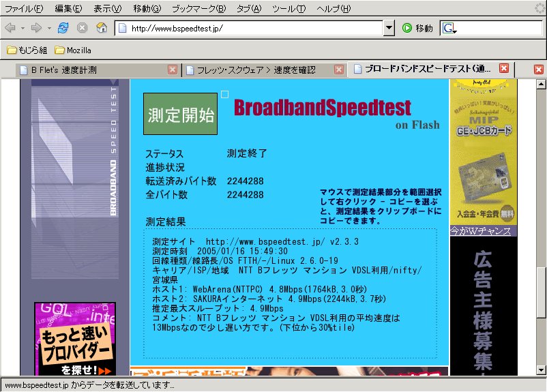The image size is (547, 392).
Task: Click the ホスト1 WebArena result line
Action: point(259,289)
